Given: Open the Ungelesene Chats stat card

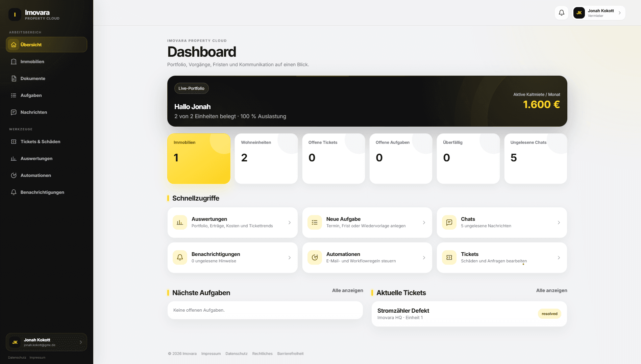Looking at the screenshot, I should click(536, 159).
